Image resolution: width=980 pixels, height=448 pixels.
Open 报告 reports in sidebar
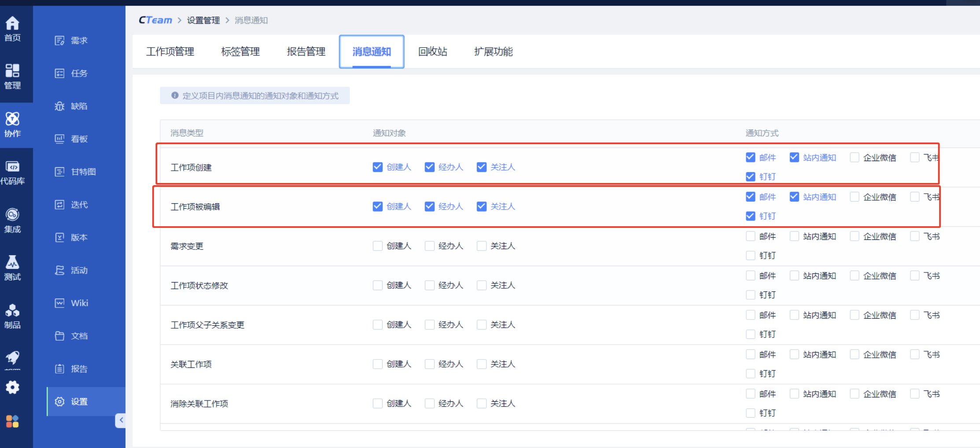[x=71, y=369]
